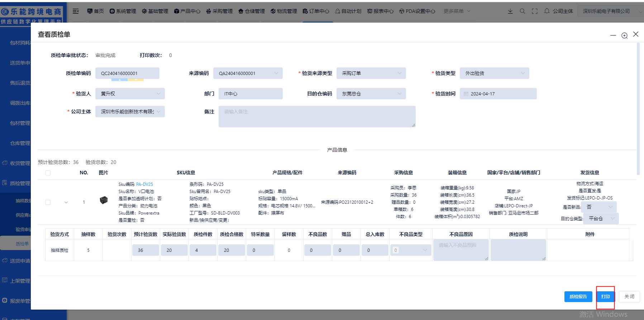This screenshot has height=320, width=644.
Task: Open calendar in inspection date field
Action: (x=466, y=94)
